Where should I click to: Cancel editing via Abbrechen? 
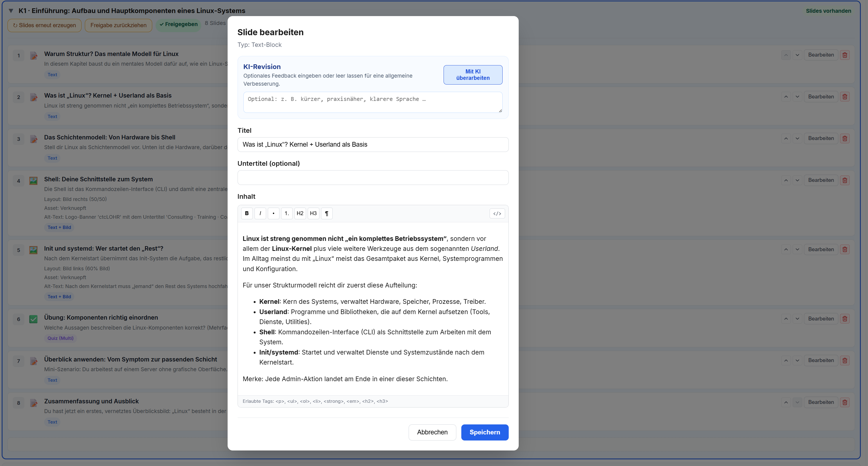(432, 432)
